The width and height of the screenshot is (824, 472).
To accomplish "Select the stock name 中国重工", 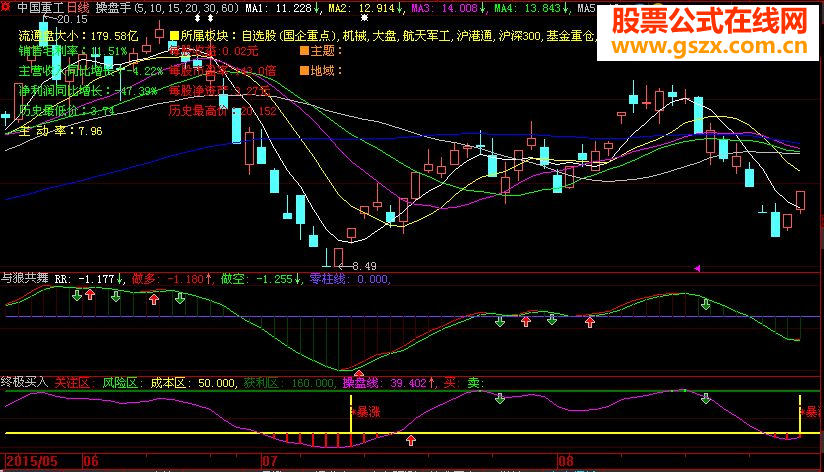I will pyautogui.click(x=40, y=8).
